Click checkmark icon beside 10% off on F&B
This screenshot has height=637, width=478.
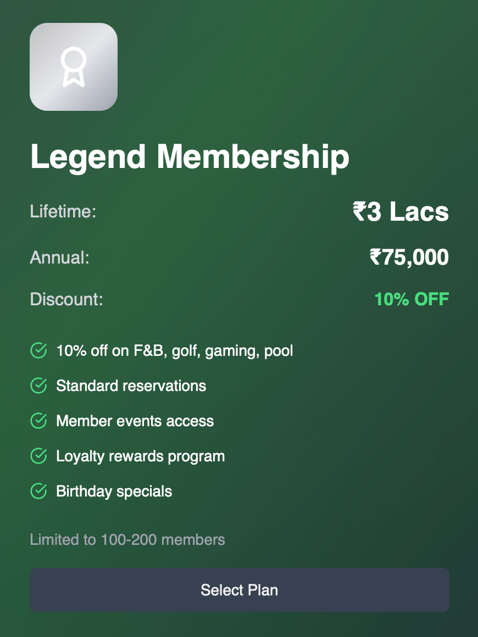point(39,351)
